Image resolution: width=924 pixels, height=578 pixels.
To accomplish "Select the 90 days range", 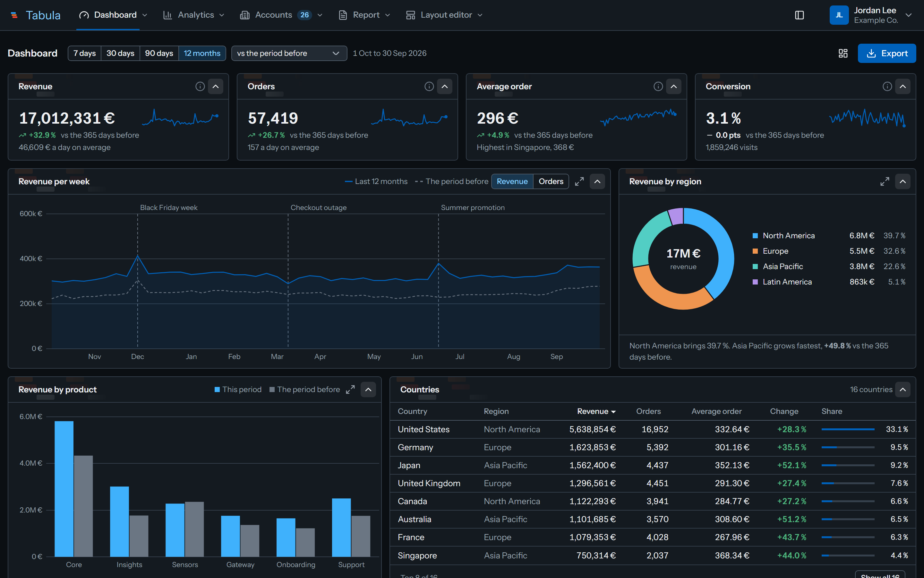I will click(x=159, y=53).
